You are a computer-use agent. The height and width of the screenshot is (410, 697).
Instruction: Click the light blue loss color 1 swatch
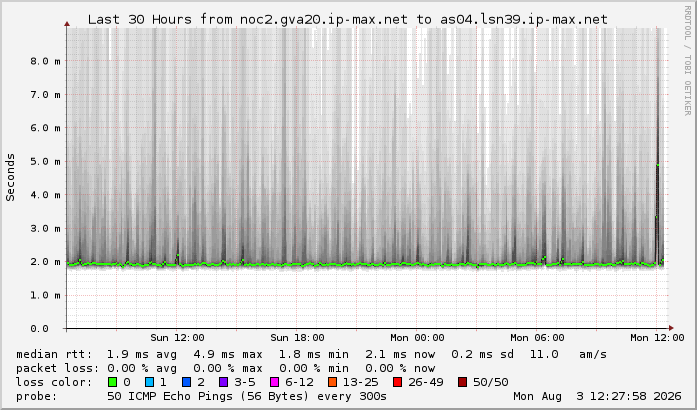149,382
